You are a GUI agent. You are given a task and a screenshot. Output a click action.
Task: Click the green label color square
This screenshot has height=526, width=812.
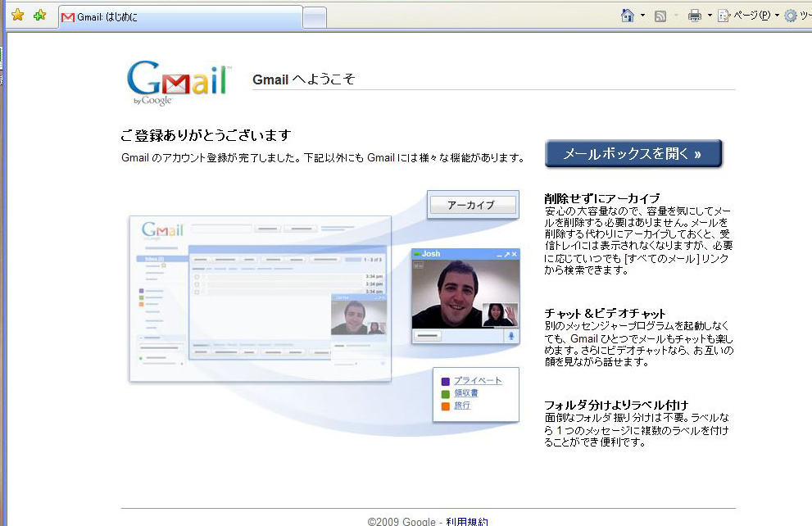446,394
